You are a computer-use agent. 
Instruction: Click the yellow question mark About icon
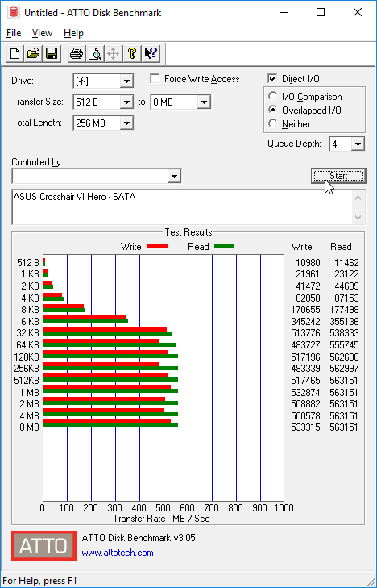click(x=132, y=53)
